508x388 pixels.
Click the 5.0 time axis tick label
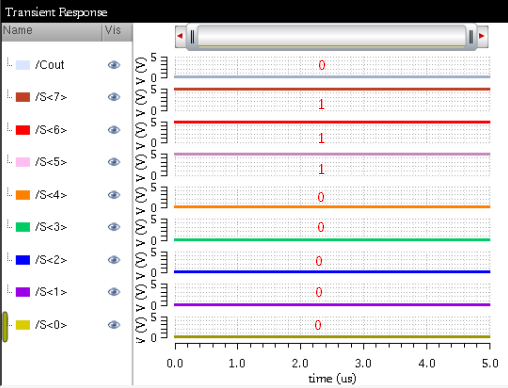coord(490,363)
